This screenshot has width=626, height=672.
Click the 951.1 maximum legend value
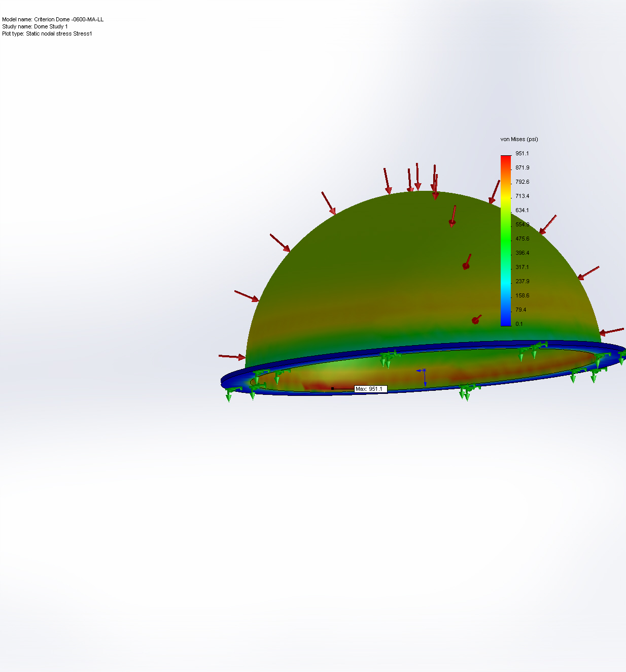click(x=522, y=153)
